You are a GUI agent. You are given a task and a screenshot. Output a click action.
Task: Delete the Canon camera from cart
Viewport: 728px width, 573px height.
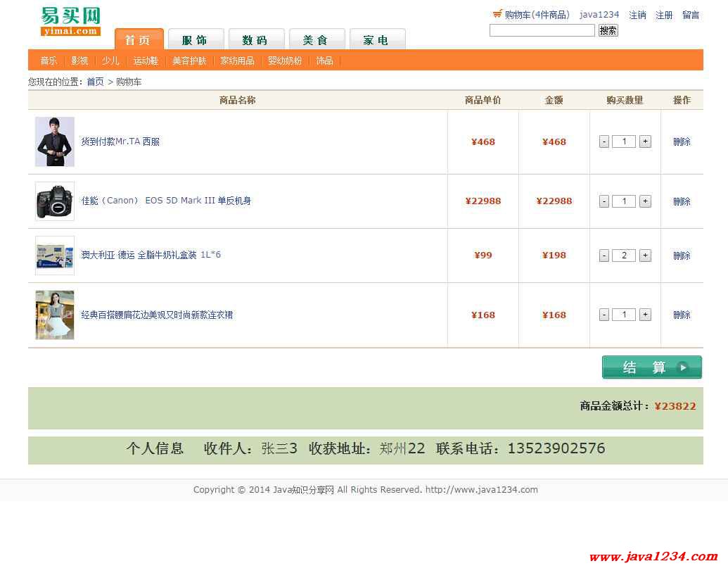[682, 201]
